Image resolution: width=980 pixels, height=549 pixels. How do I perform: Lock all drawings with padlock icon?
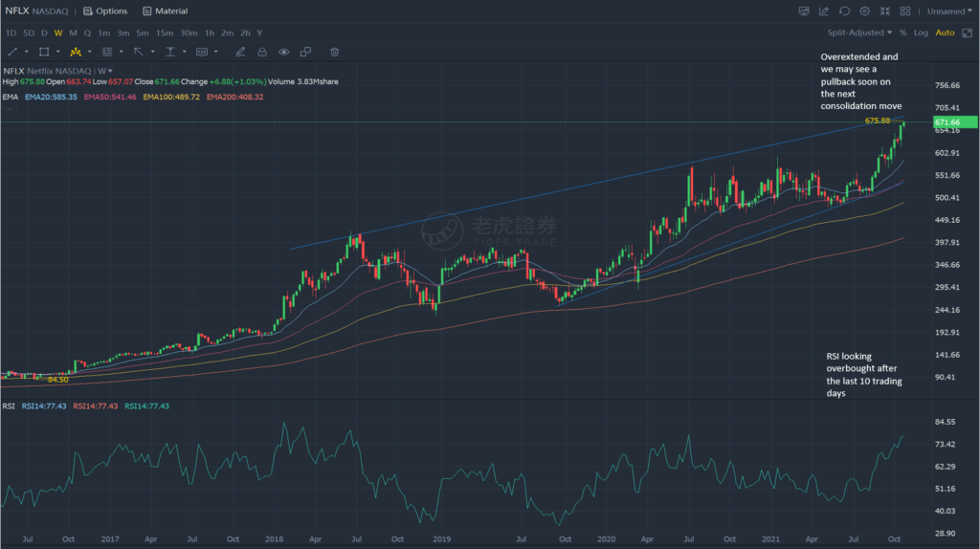[x=262, y=52]
